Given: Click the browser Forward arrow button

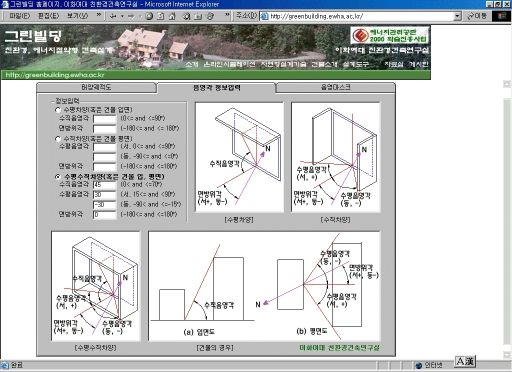Looking at the screenshot, I should 131,16.
